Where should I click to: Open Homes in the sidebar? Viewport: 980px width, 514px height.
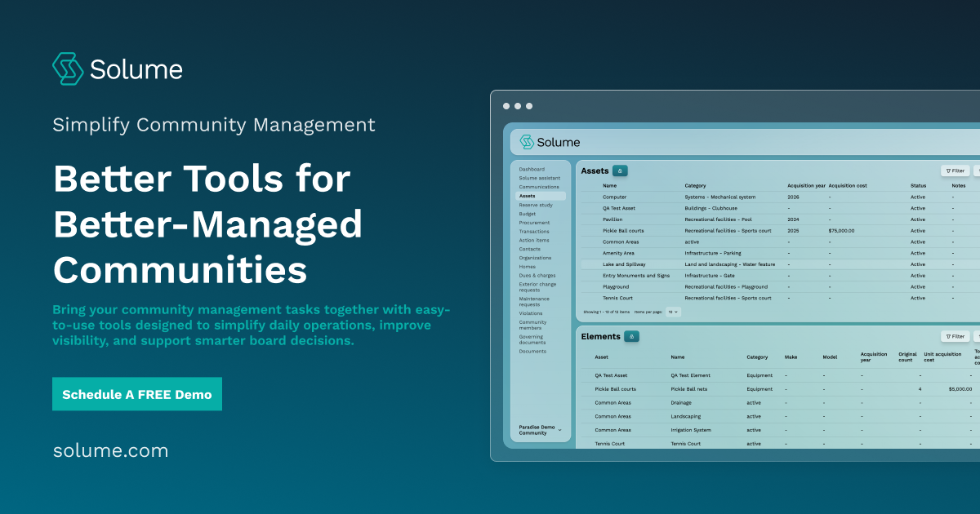pos(528,267)
